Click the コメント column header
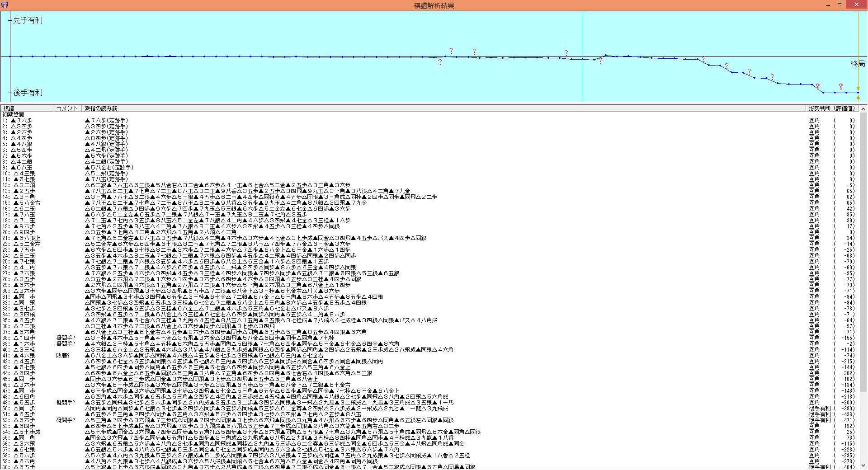 coord(67,108)
